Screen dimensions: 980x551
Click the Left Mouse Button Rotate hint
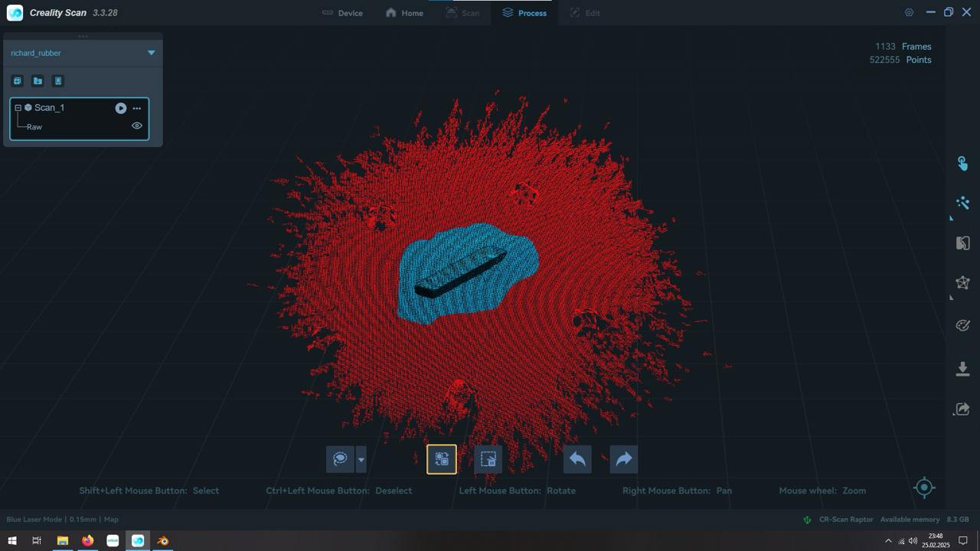pyautogui.click(x=518, y=491)
